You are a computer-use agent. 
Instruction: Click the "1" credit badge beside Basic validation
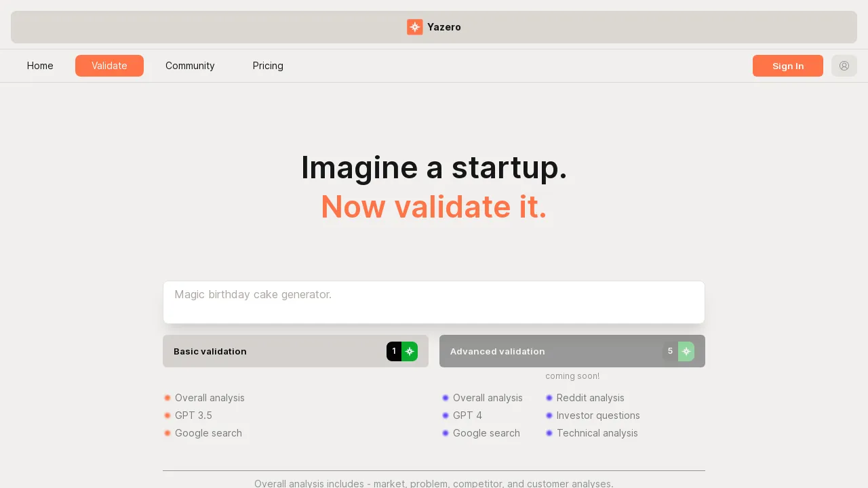coord(394,351)
